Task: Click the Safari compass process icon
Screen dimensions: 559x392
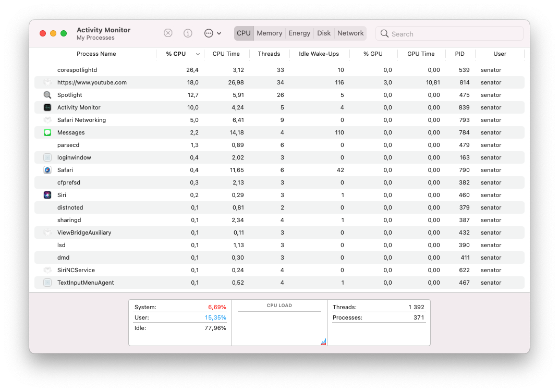Action: [47, 170]
